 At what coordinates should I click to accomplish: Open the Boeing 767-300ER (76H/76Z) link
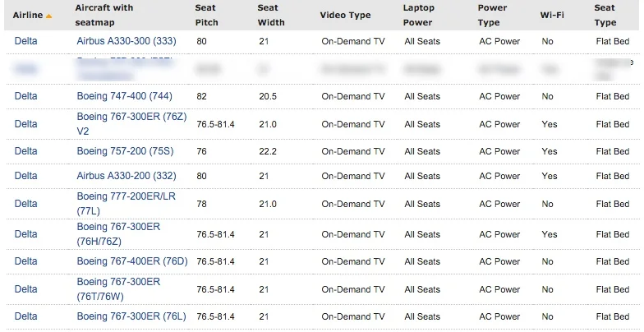118,233
